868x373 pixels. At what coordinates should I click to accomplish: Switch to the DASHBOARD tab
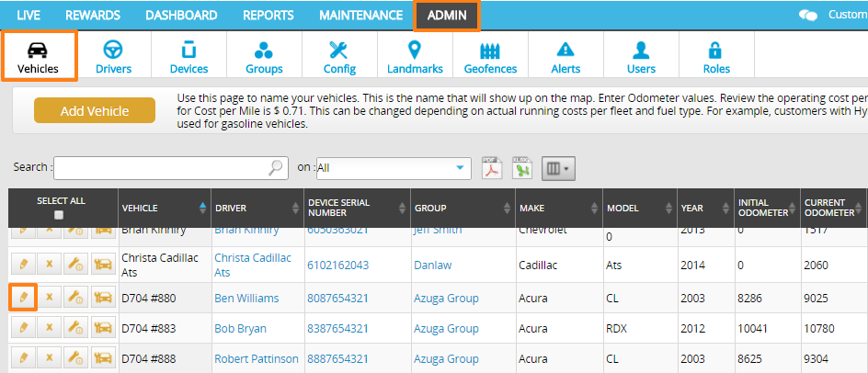click(181, 15)
